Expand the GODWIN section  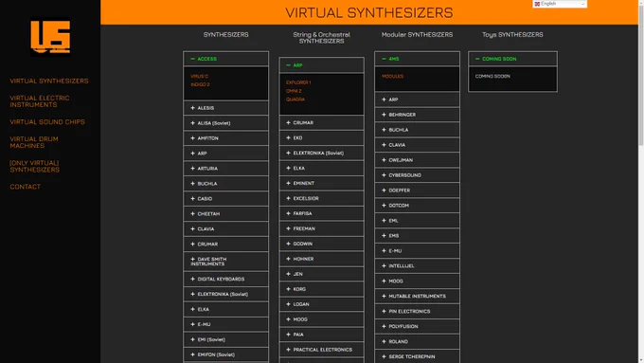tap(322, 244)
